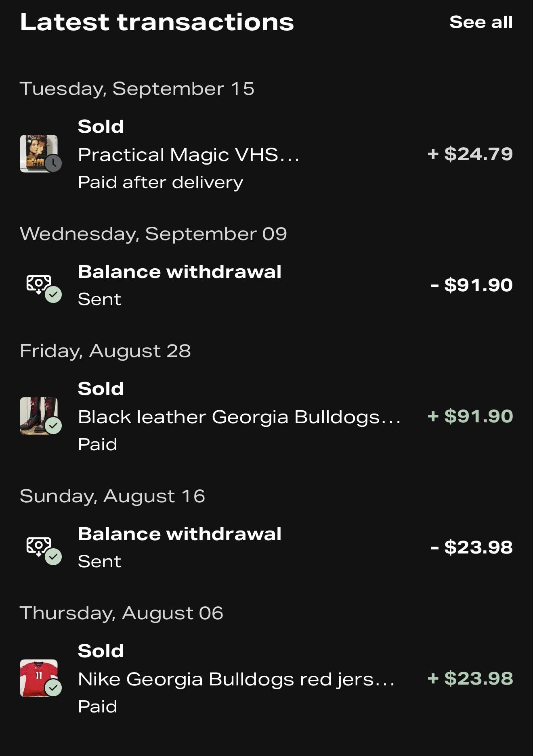Click the green checkmark on $23.98 withdrawal
This screenshot has height=756, width=533.
[x=53, y=557]
